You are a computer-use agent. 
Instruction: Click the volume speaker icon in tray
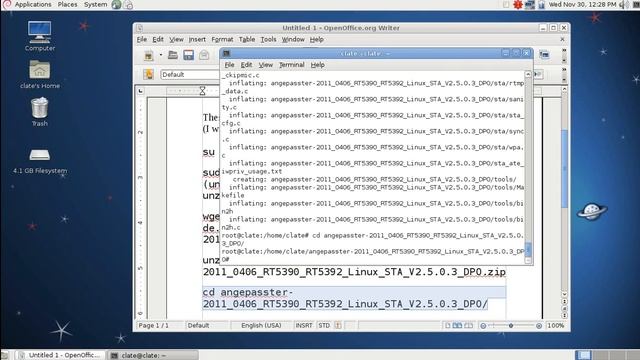[623, 4]
